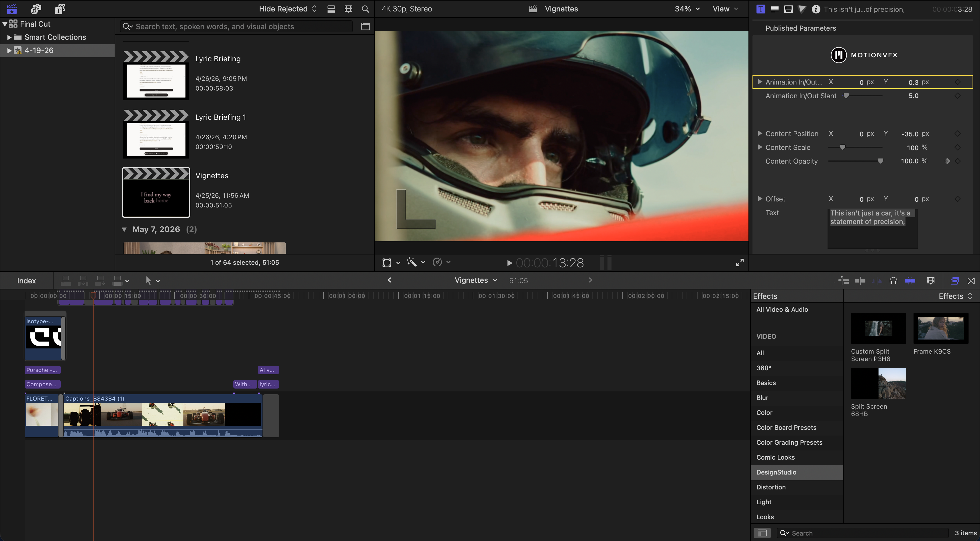Open clip appearance filmstrip options
Image resolution: width=980 pixels, height=541 pixels.
pyautogui.click(x=348, y=9)
